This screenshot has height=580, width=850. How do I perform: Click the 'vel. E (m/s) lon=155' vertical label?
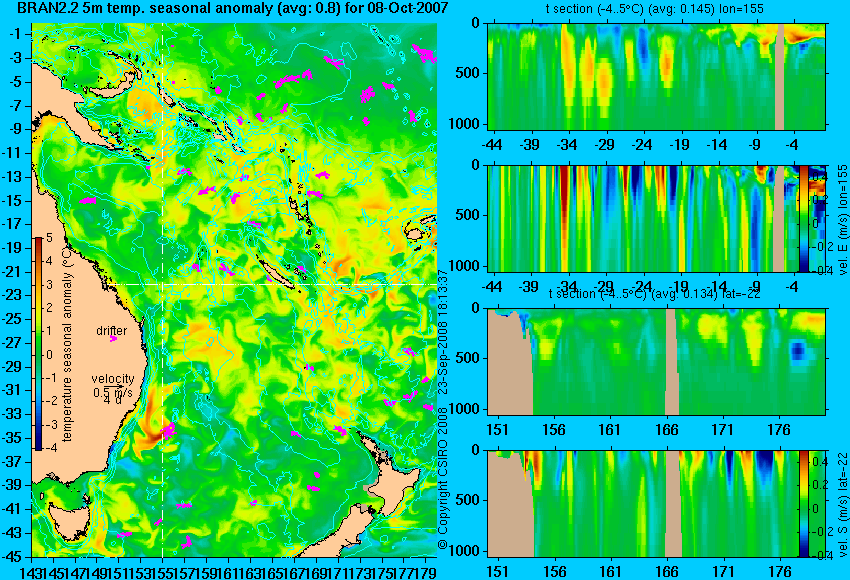[843, 220]
